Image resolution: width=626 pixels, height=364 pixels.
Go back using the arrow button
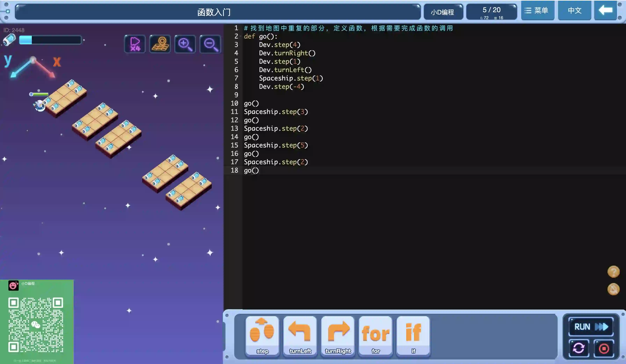click(x=605, y=10)
